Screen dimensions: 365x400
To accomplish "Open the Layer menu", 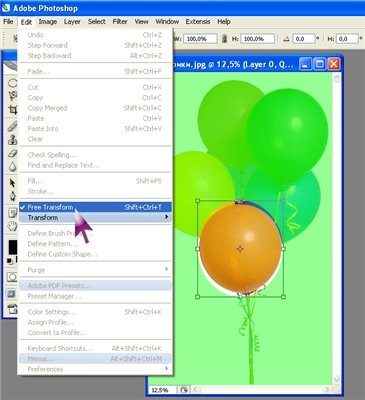I will [x=72, y=22].
